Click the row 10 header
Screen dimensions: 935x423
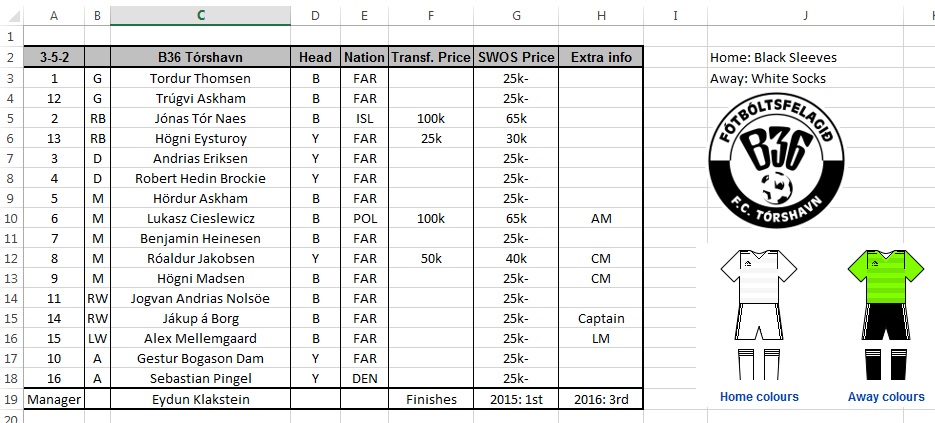coord(14,218)
